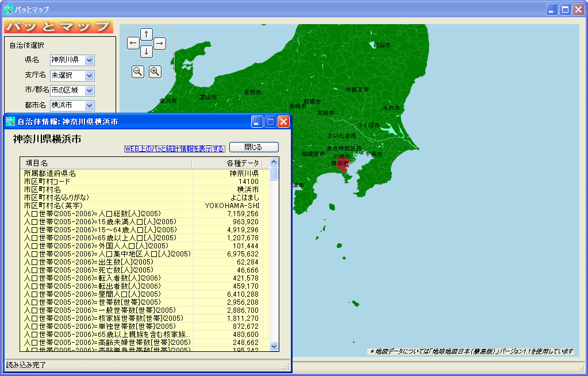Click the WEB上のパッと統計情報を表示する link
The height and width of the screenshot is (376, 588).
tap(174, 148)
